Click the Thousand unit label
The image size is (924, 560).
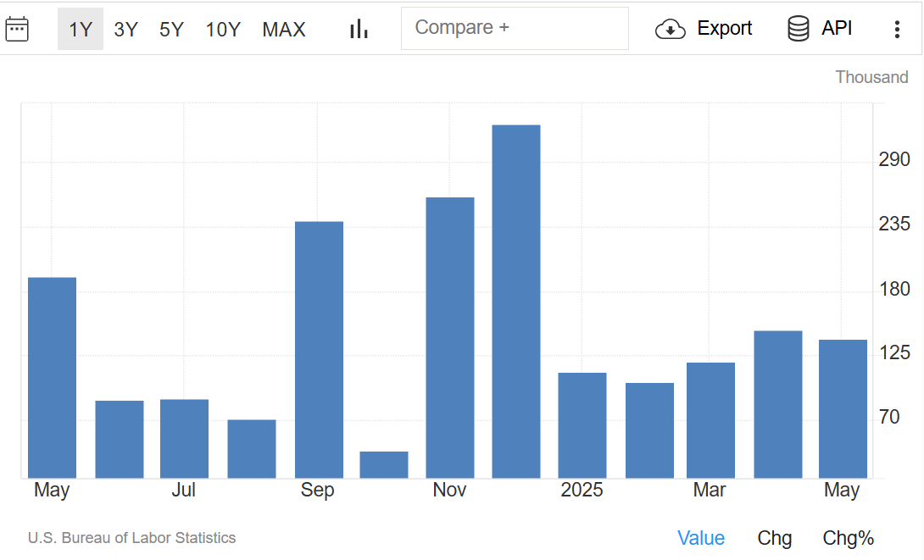tap(871, 77)
